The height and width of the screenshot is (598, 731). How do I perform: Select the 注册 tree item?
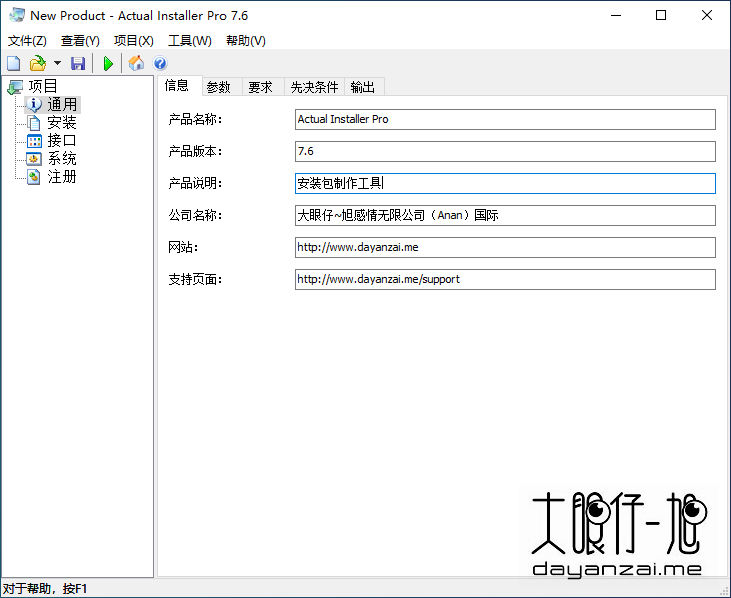pyautogui.click(x=62, y=177)
